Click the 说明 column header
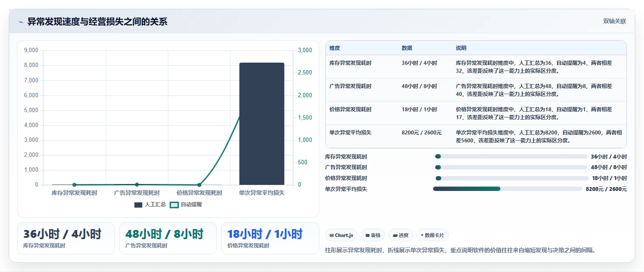 (461, 48)
